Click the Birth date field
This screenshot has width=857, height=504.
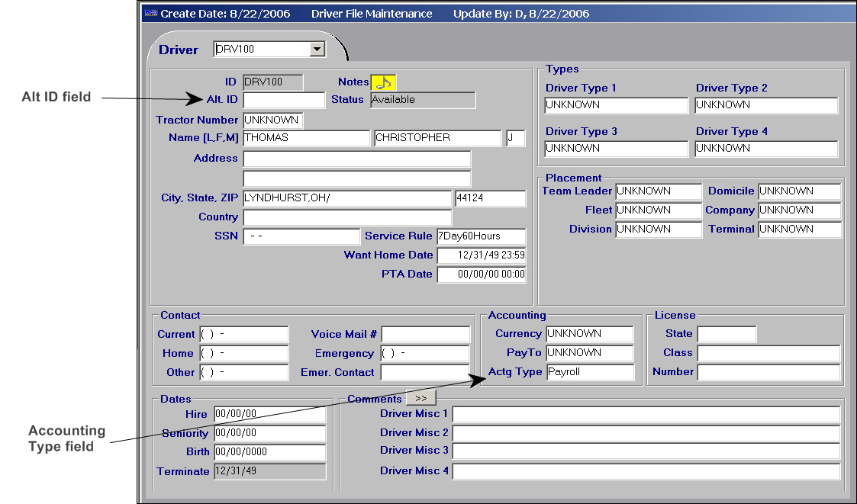pos(270,452)
